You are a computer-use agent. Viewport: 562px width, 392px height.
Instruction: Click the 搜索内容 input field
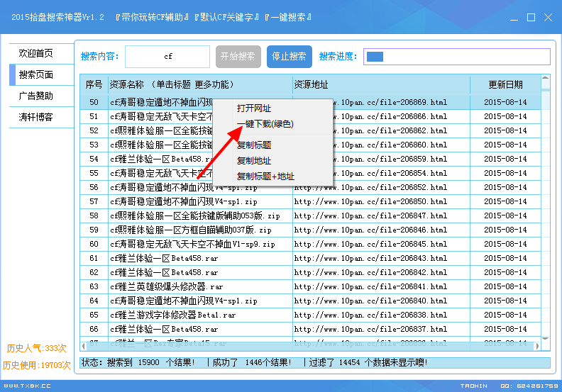pos(167,57)
